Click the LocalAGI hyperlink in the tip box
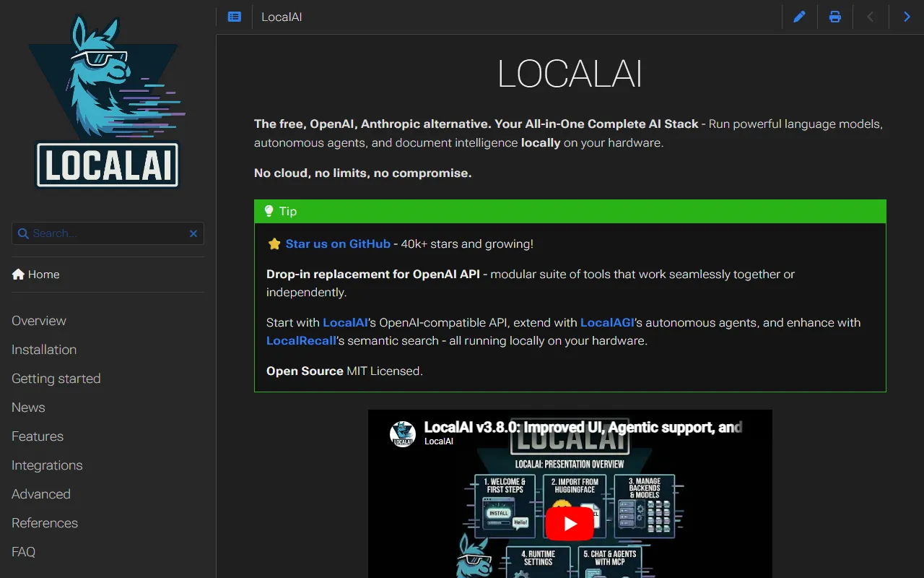The width and height of the screenshot is (924, 578). (x=607, y=323)
